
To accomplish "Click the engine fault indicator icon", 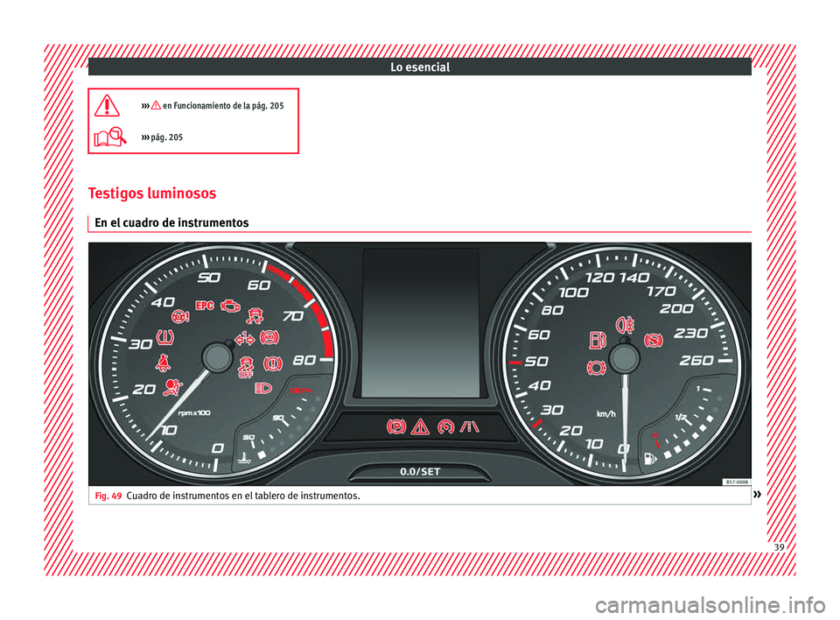I will [231, 307].
